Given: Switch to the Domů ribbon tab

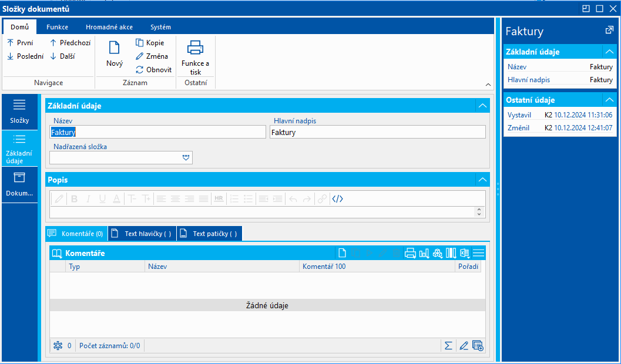Looking at the screenshot, I should (x=20, y=27).
